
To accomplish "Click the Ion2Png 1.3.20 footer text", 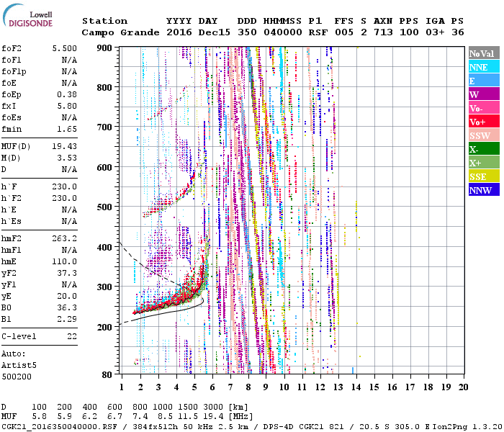I will (x=467, y=426).
